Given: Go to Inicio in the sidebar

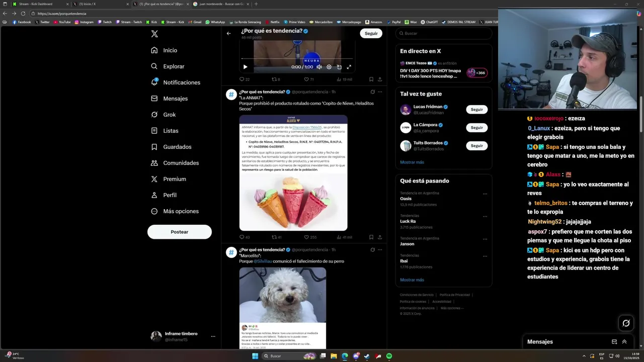Looking at the screenshot, I should (164, 50).
